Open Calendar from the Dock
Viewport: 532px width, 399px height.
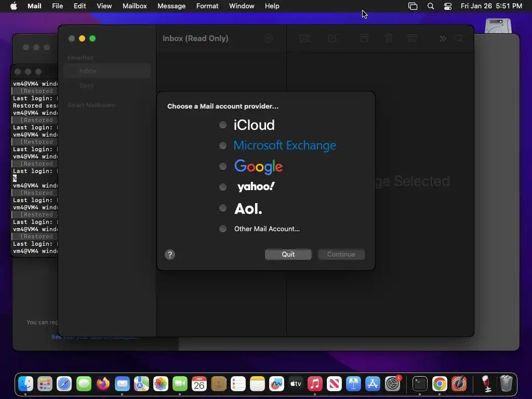click(x=199, y=384)
